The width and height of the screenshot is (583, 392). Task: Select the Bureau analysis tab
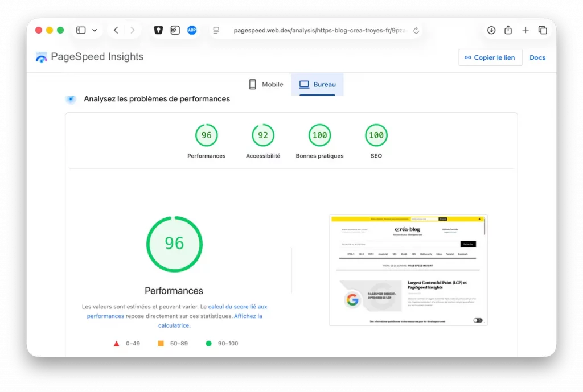click(317, 84)
